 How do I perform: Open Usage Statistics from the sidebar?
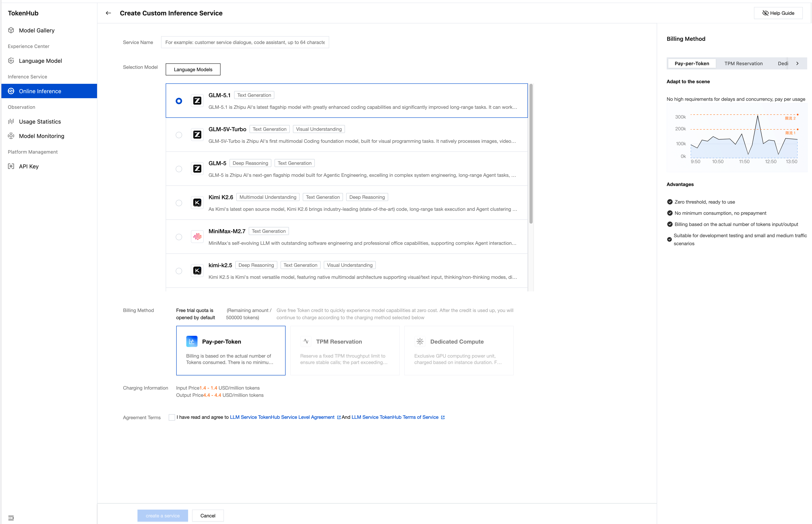point(39,121)
